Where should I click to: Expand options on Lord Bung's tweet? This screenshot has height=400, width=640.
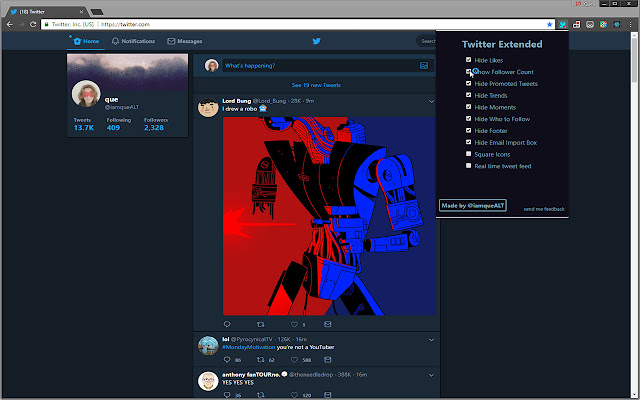click(431, 101)
